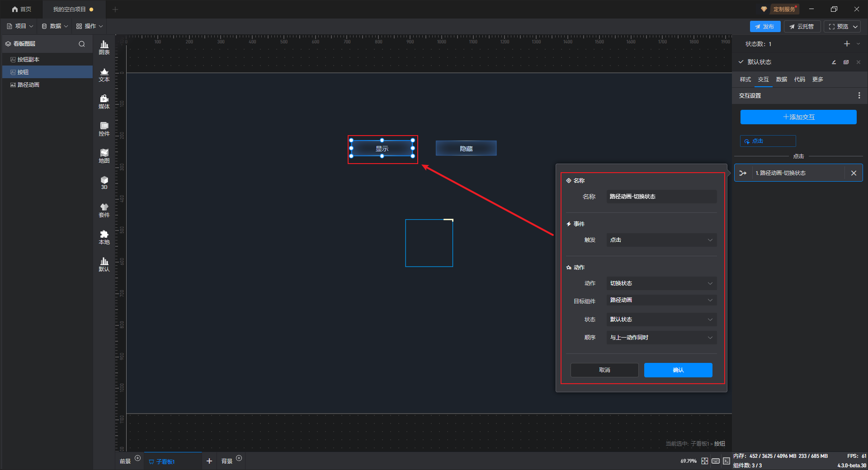This screenshot has height=470, width=868.
Task: Expand the 触发 trigger dropdown
Action: click(661, 240)
